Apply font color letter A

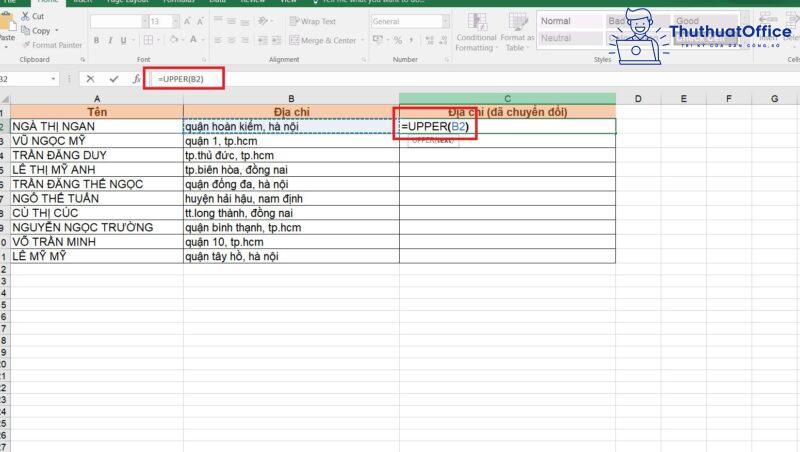tap(193, 40)
